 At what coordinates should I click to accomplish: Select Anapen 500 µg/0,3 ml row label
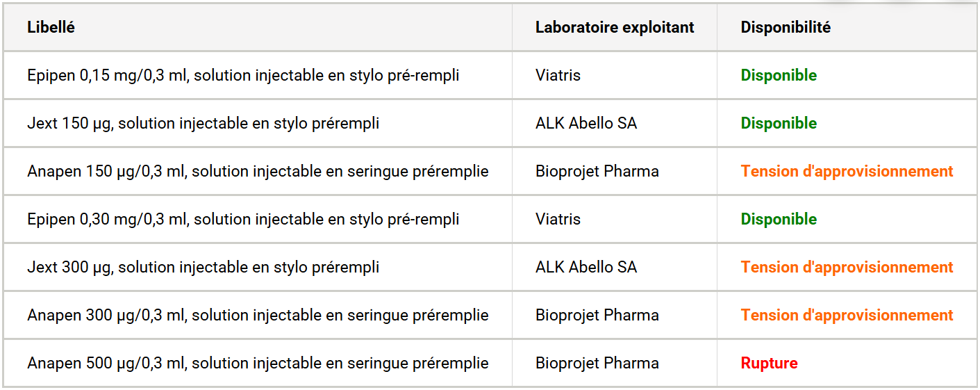[258, 363]
